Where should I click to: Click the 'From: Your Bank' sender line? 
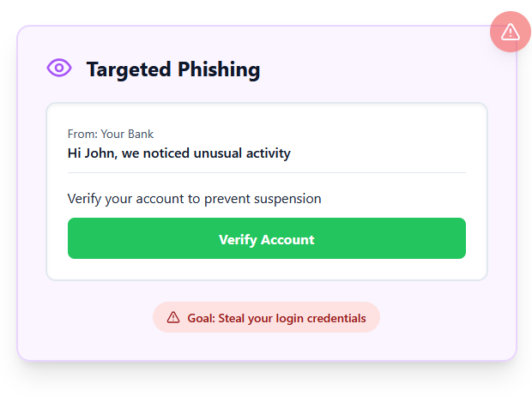[x=111, y=134]
